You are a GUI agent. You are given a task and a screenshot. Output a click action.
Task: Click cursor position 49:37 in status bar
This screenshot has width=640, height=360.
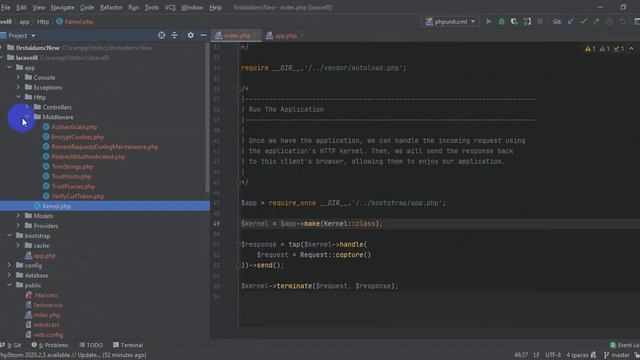click(x=521, y=355)
